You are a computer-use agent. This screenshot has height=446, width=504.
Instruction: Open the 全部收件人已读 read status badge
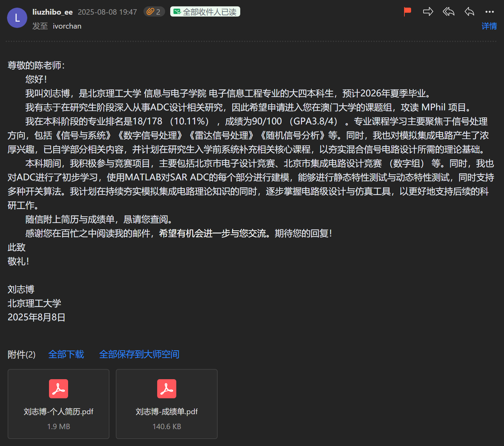tap(205, 12)
